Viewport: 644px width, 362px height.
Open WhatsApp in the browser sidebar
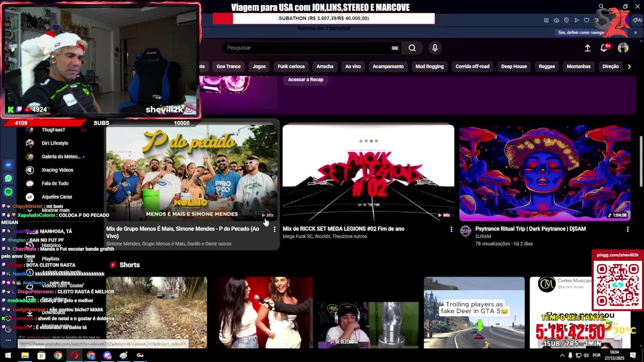point(8,178)
